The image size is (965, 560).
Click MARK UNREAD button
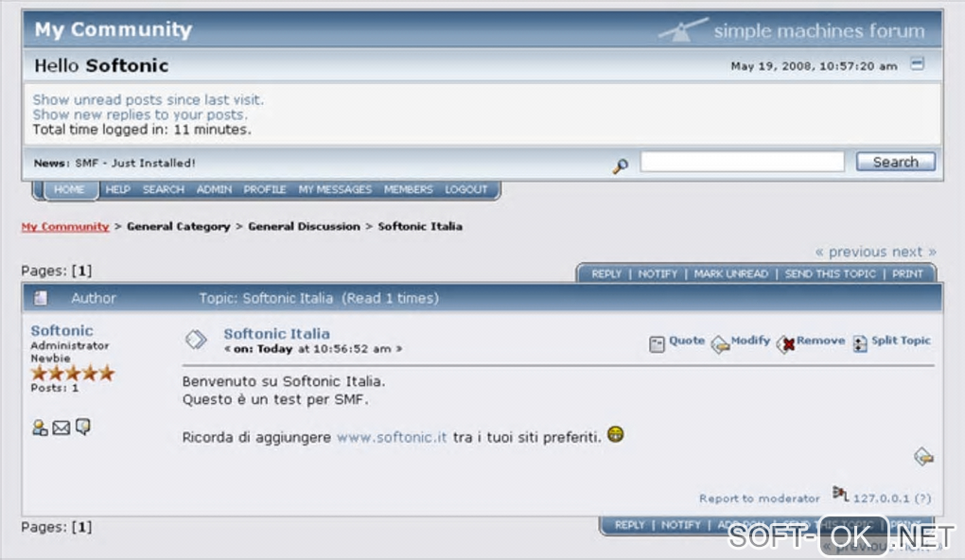pos(731,273)
